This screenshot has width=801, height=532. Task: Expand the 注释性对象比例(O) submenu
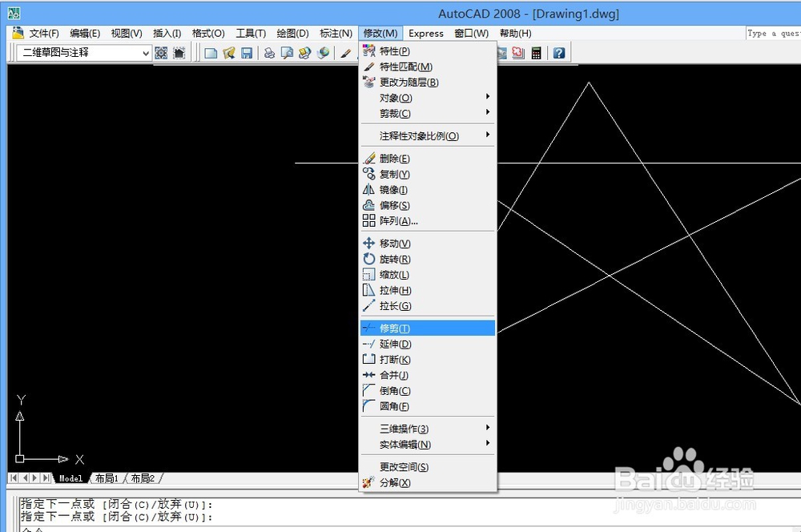pyautogui.click(x=428, y=136)
